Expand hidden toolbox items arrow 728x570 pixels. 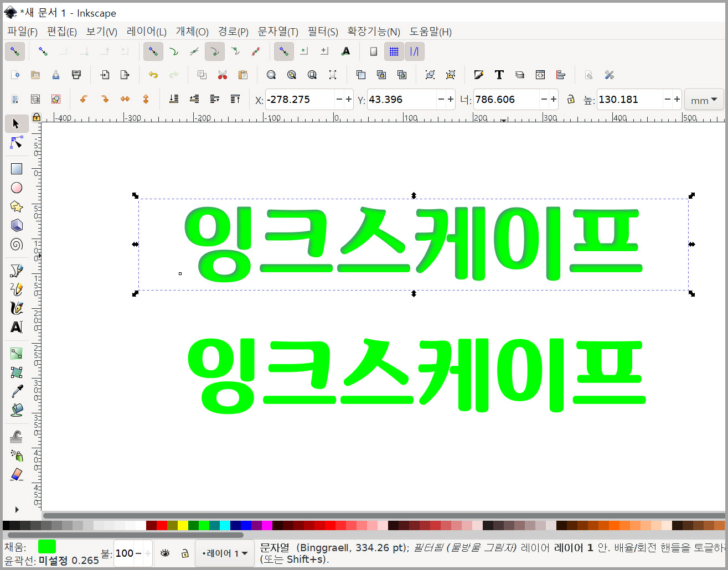click(17, 510)
